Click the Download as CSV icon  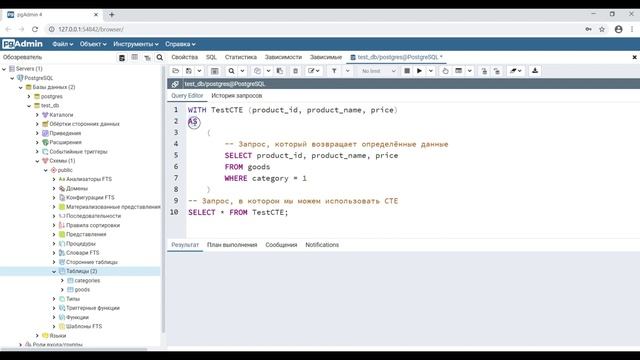pyautogui.click(x=535, y=71)
